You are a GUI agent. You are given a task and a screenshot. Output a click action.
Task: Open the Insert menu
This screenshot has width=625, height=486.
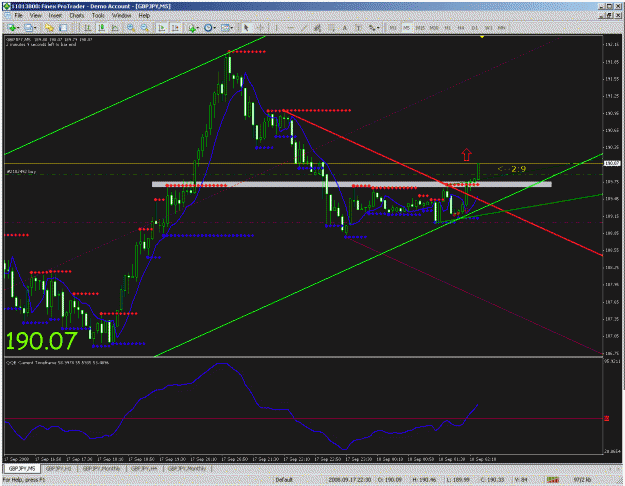(x=55, y=16)
